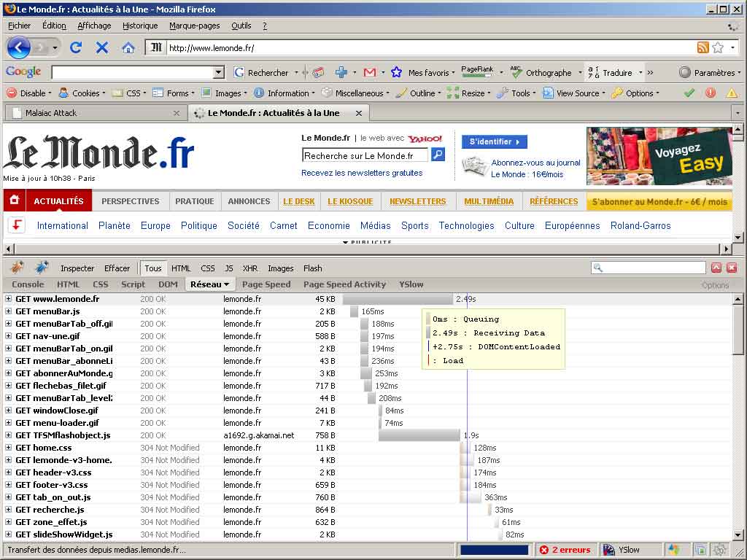Click the Effacer button in Firebug
This screenshot has height=560, width=747.
117,268
